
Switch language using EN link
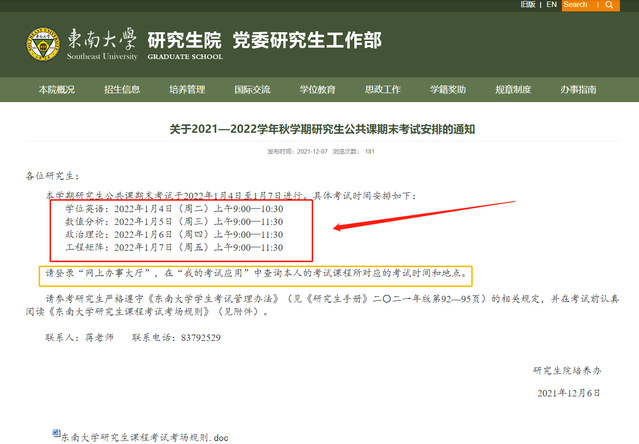pos(551,5)
